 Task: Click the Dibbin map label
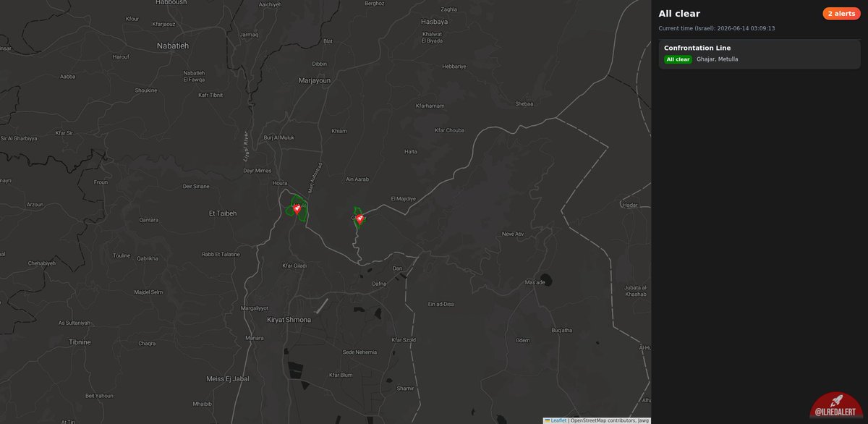tap(320, 64)
